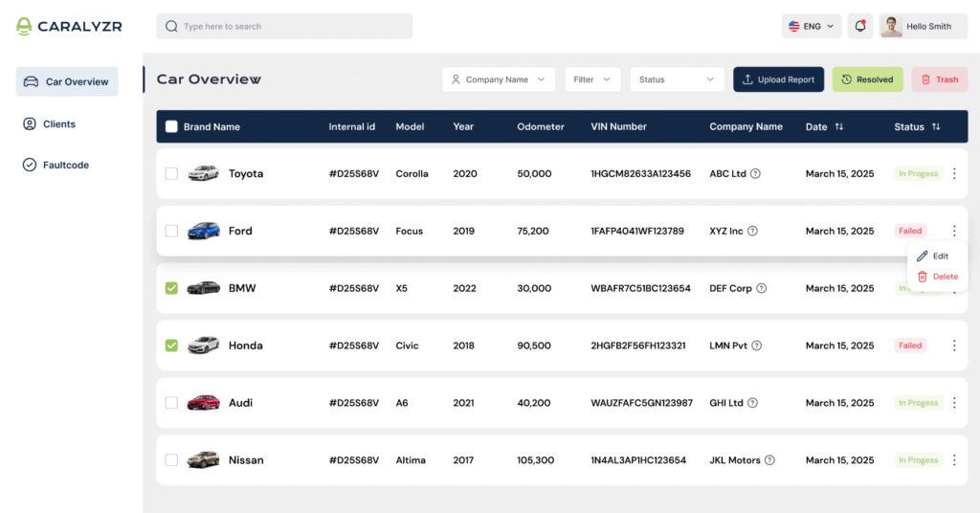
Task: Open info icon next to LMN Pvt
Action: click(x=756, y=346)
